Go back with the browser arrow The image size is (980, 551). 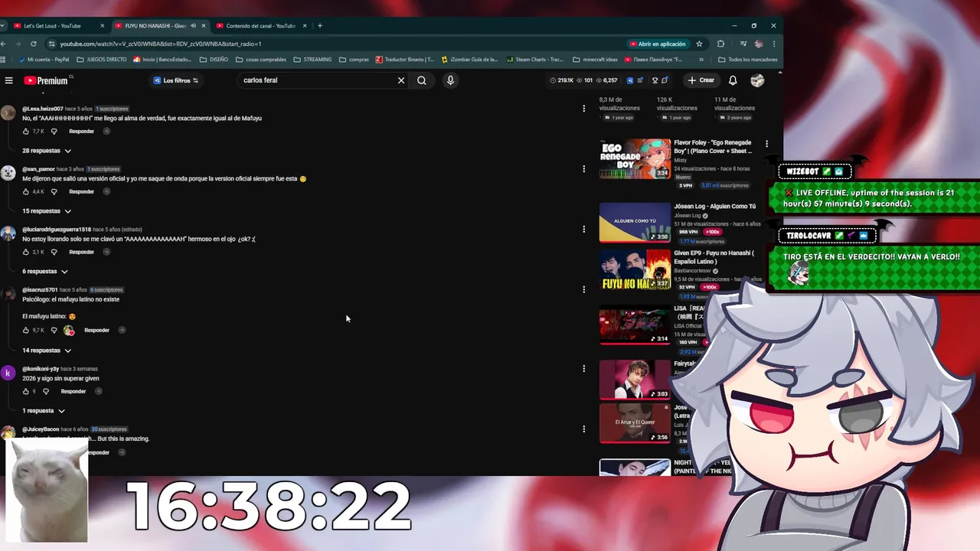tap(4, 44)
